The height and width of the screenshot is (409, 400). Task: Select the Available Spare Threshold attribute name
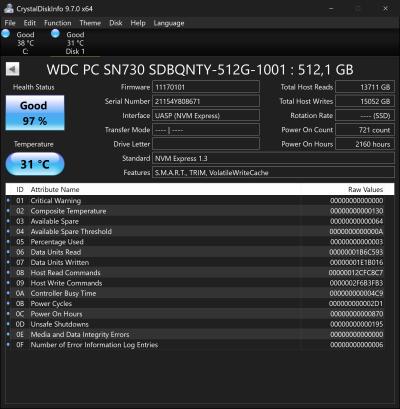coord(71,231)
